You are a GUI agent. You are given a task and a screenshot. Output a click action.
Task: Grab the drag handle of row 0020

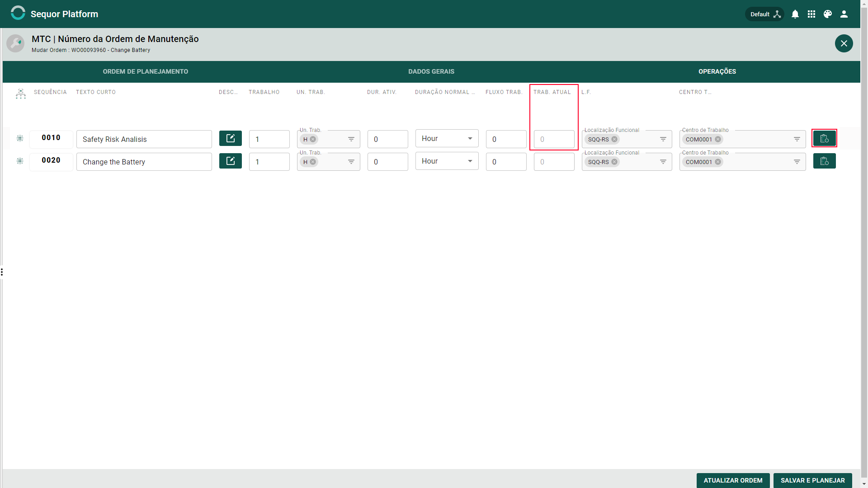[x=20, y=161]
